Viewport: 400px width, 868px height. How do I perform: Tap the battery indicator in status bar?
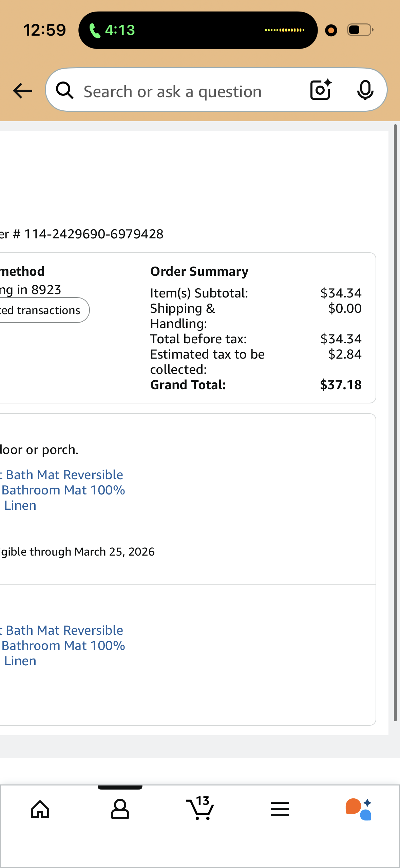[x=360, y=30]
